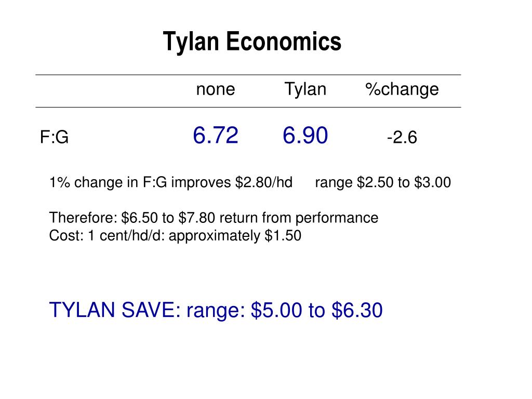This screenshot has width=532, height=399.
Task: Click the '$5.00 to $6.30' savings range
Action: [317, 310]
